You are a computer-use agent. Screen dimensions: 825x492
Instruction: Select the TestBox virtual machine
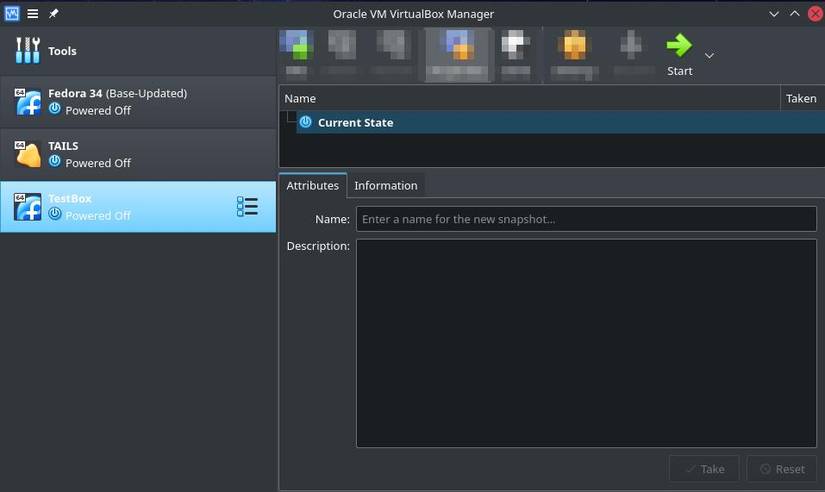(x=138, y=207)
